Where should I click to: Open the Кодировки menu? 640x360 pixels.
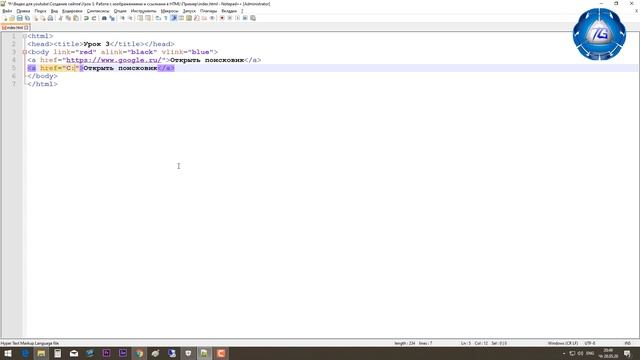[x=72, y=11]
